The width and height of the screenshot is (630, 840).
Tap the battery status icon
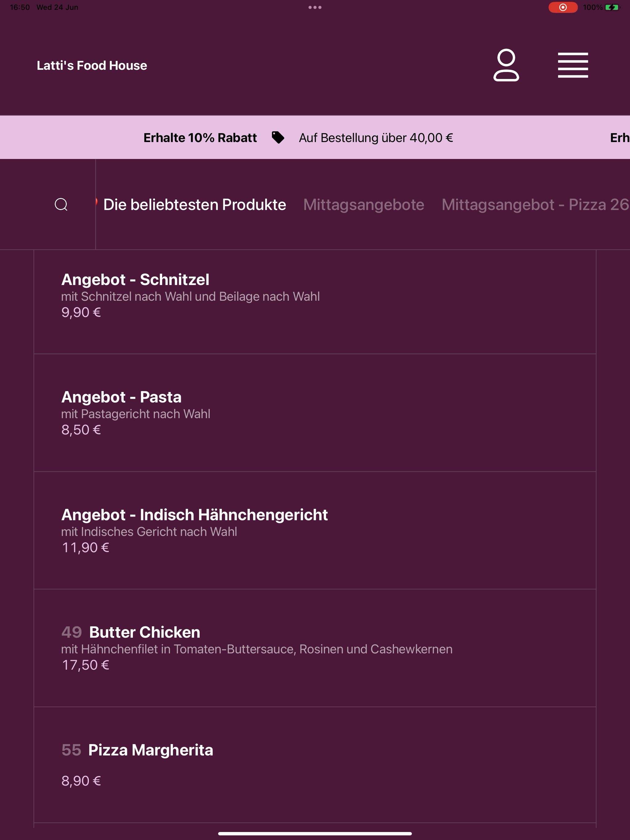(x=611, y=7)
